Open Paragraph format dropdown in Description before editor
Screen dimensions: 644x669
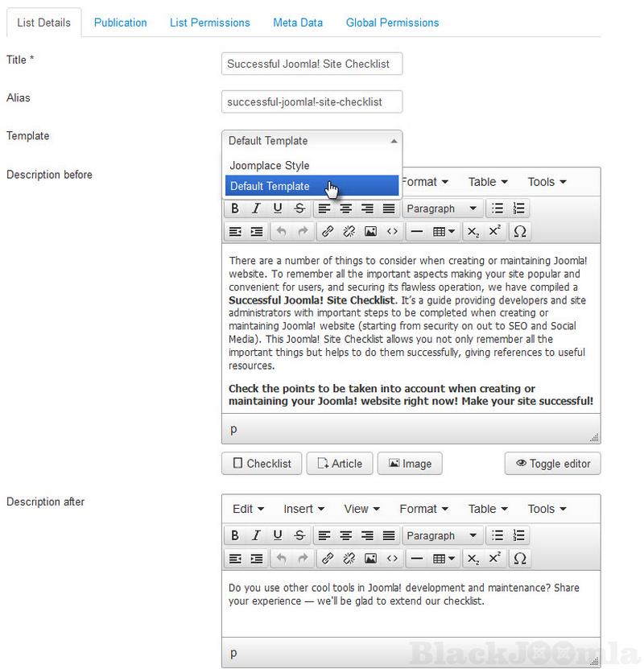pos(442,209)
